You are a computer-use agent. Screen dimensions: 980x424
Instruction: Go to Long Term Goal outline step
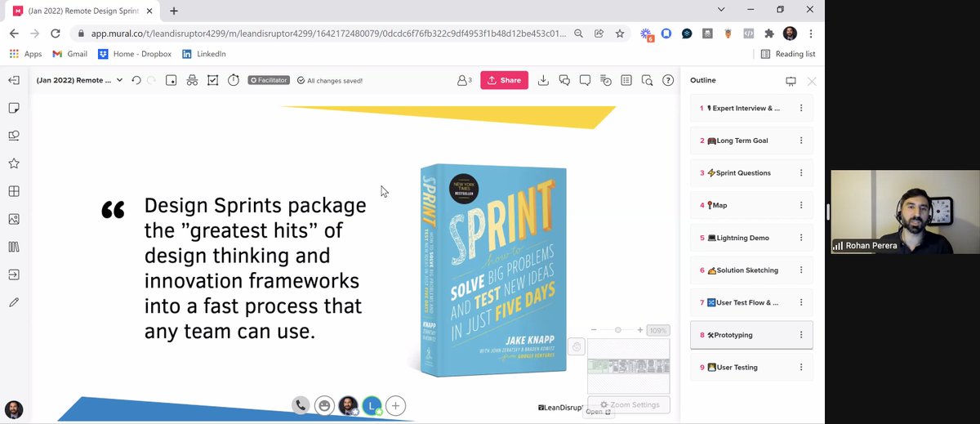pos(751,141)
